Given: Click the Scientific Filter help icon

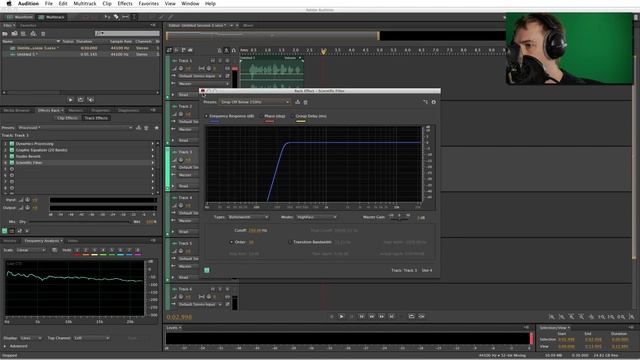Looking at the screenshot, I should pyautogui.click(x=433, y=102).
